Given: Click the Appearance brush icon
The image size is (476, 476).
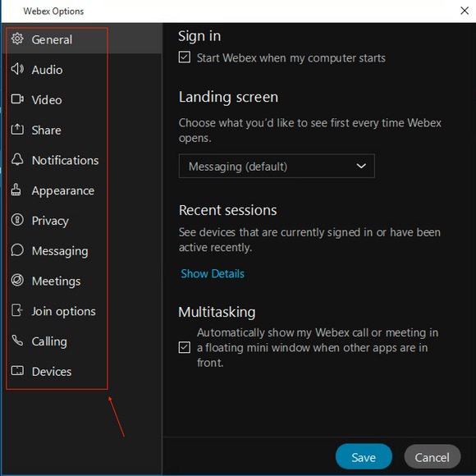Looking at the screenshot, I should pyautogui.click(x=16, y=190).
